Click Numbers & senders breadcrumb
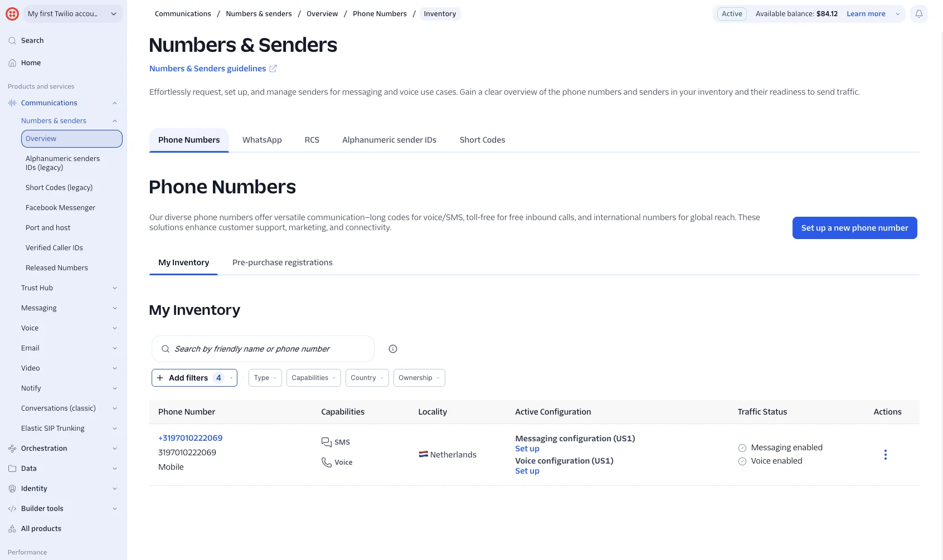 click(x=259, y=14)
